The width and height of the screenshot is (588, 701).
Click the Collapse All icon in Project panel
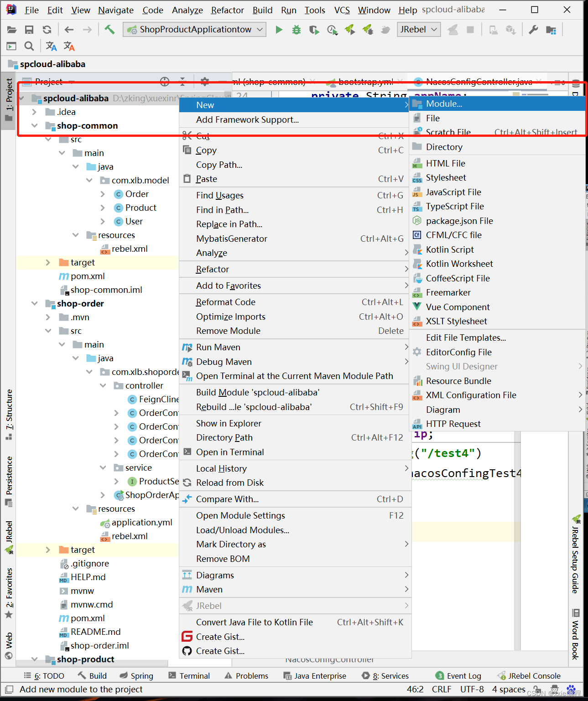(182, 82)
